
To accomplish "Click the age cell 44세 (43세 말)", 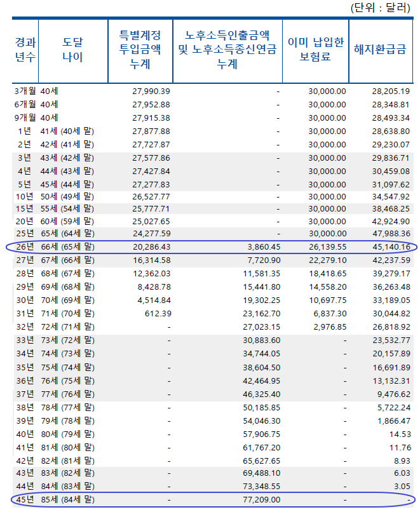I will [67, 171].
